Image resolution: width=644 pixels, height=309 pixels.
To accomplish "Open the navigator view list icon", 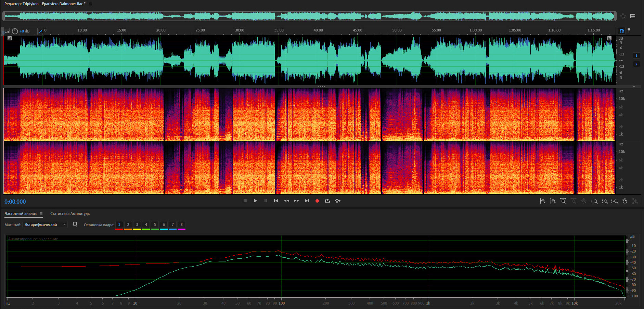I will tap(633, 16).
